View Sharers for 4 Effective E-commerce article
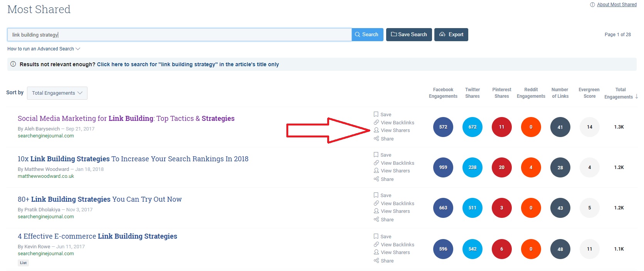 tap(392, 252)
